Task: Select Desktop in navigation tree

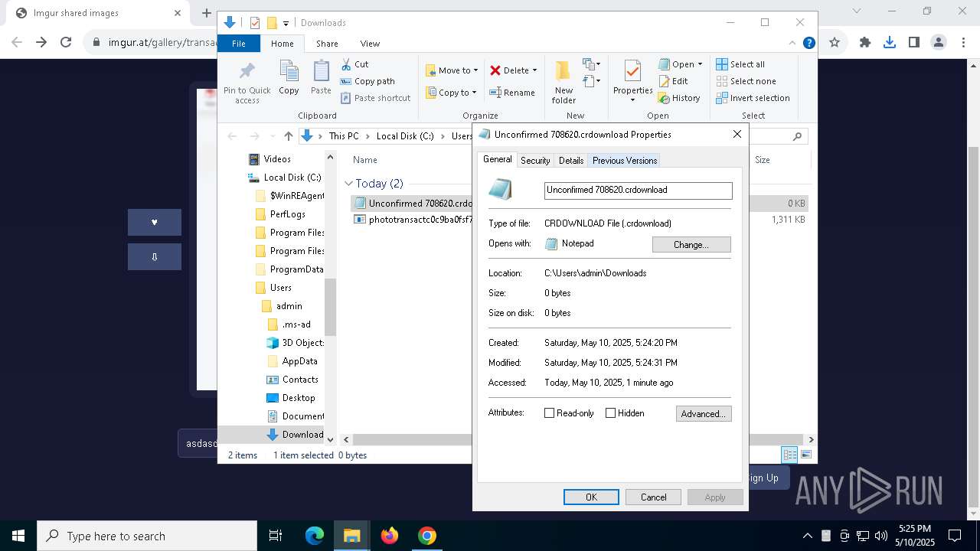Action: click(x=299, y=398)
